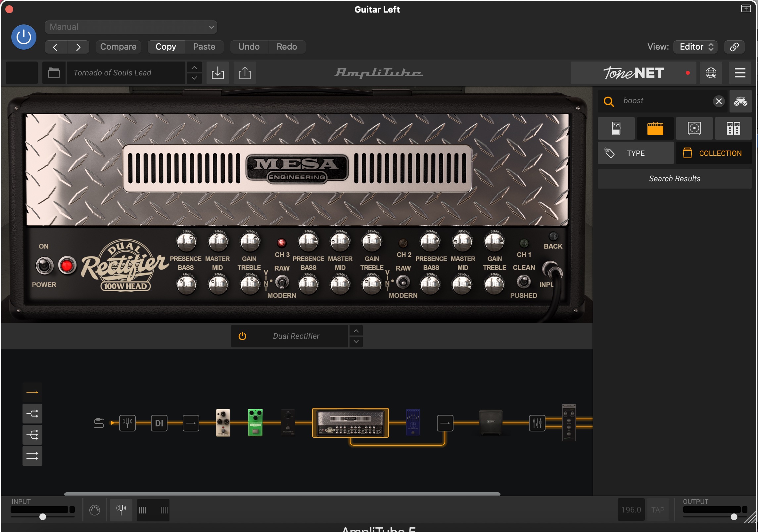
Task: Select the black booster pedal in chain
Action: (x=288, y=423)
